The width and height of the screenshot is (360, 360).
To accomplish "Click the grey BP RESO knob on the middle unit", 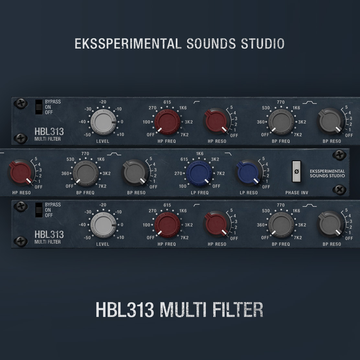I will tap(135, 173).
